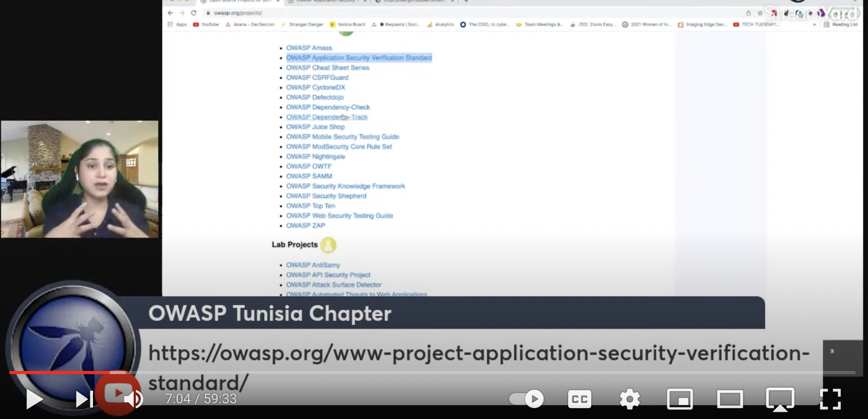Click the share icon in the address bar

pyautogui.click(x=748, y=13)
